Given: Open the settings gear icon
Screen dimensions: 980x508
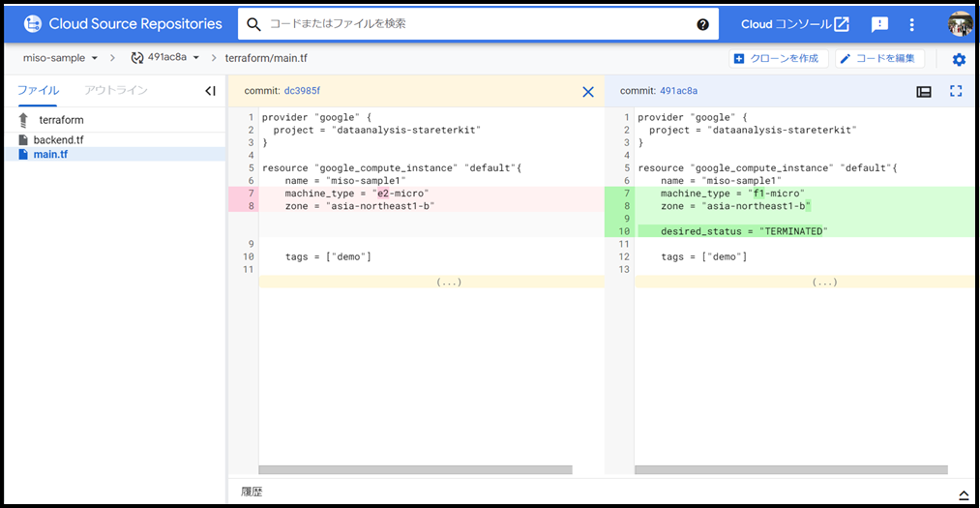Looking at the screenshot, I should [x=958, y=59].
